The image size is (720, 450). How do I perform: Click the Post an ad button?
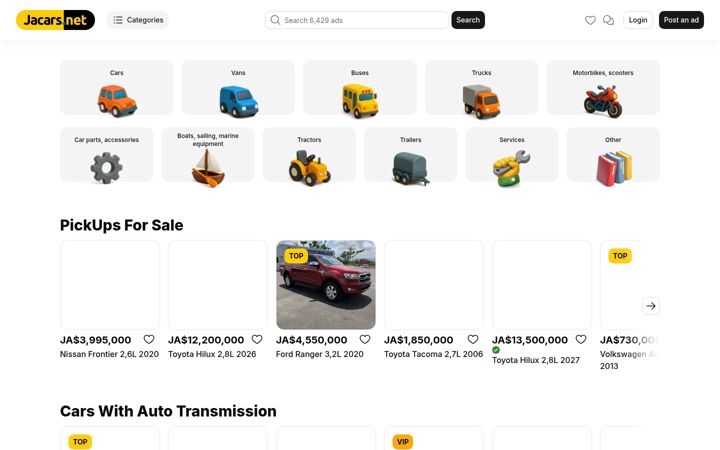point(681,20)
